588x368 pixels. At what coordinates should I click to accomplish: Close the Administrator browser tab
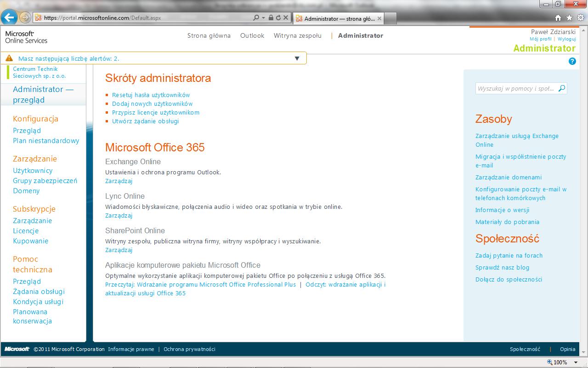coord(380,18)
